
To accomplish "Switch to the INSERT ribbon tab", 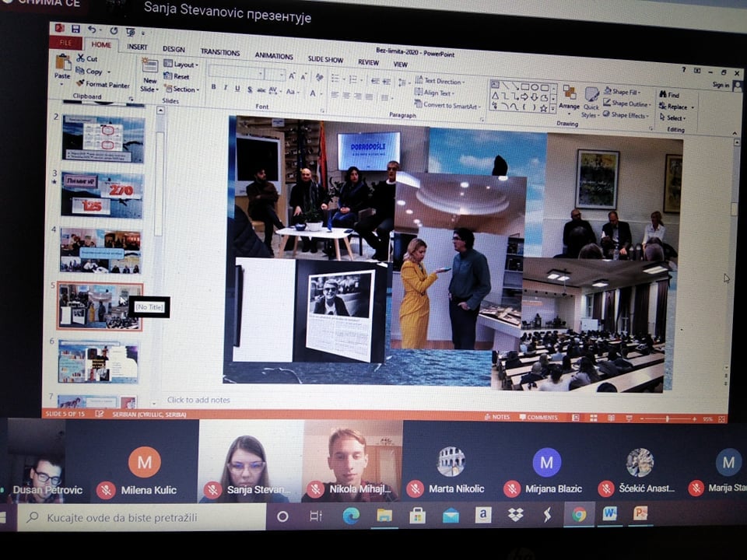I will pos(137,47).
